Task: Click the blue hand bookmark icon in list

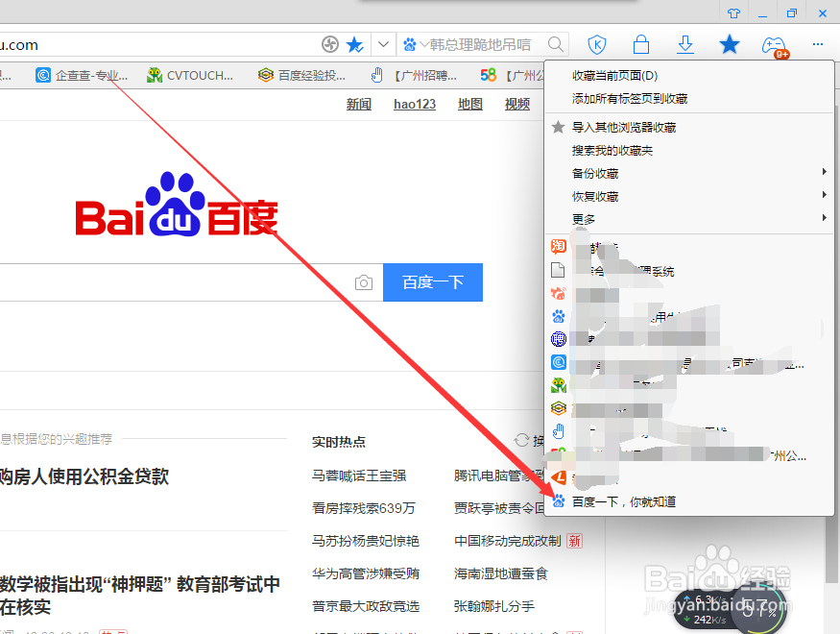Action: tap(558, 431)
